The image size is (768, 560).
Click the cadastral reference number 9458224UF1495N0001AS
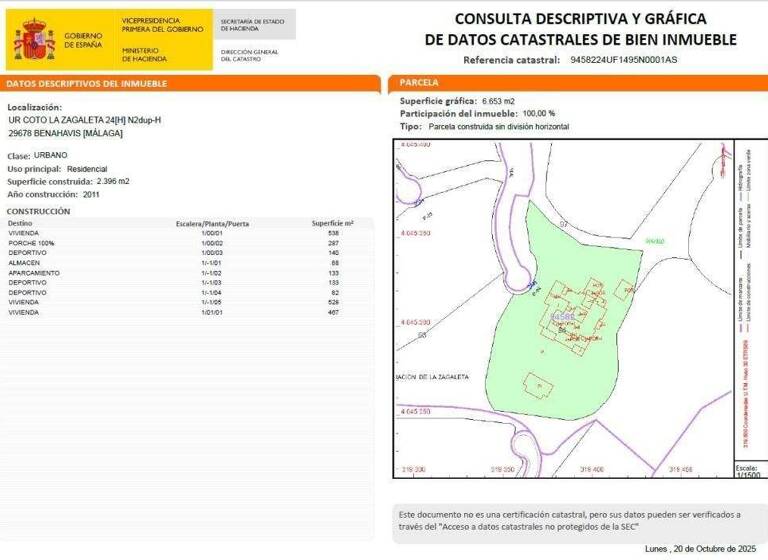(x=623, y=60)
